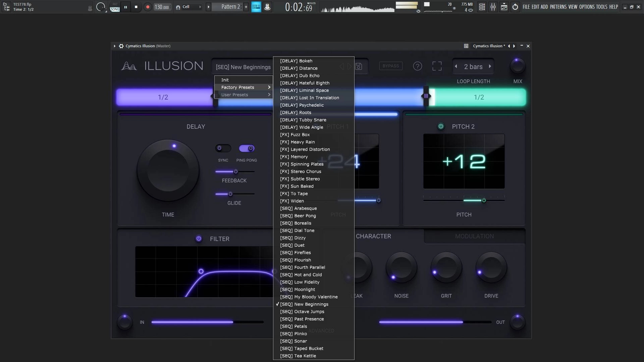
Task: Select Init in preset menu
Action: 244,80
